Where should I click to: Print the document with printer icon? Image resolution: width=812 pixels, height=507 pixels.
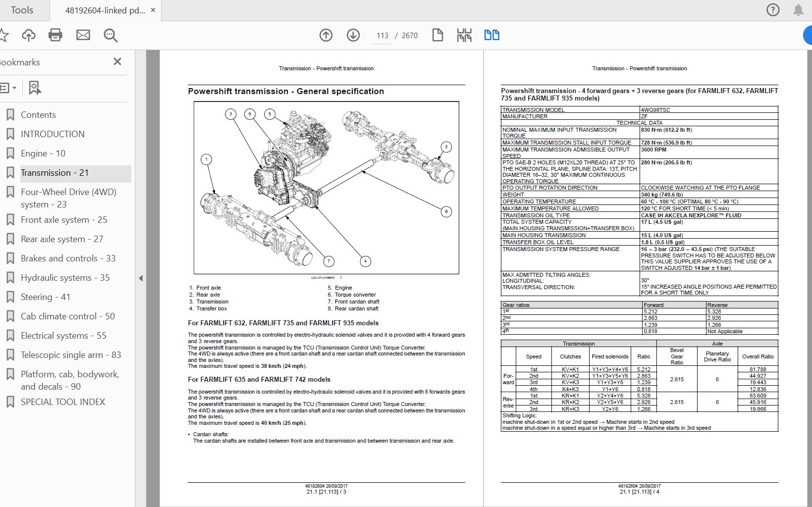coord(55,35)
